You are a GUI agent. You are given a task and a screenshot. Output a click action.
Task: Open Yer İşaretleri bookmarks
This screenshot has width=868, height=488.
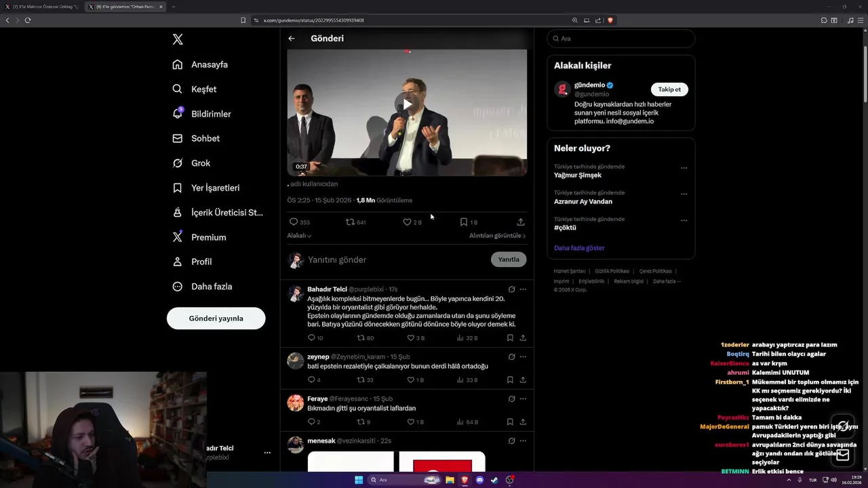click(x=205, y=188)
